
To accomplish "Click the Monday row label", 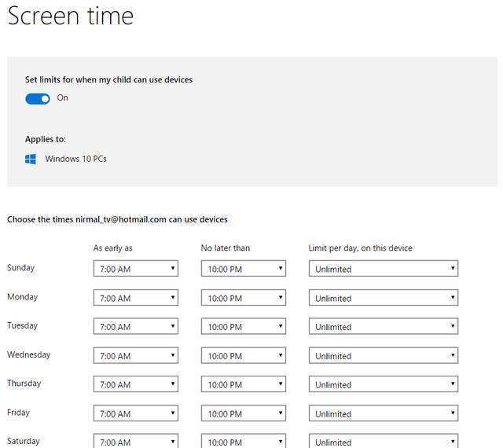I will [23, 297].
